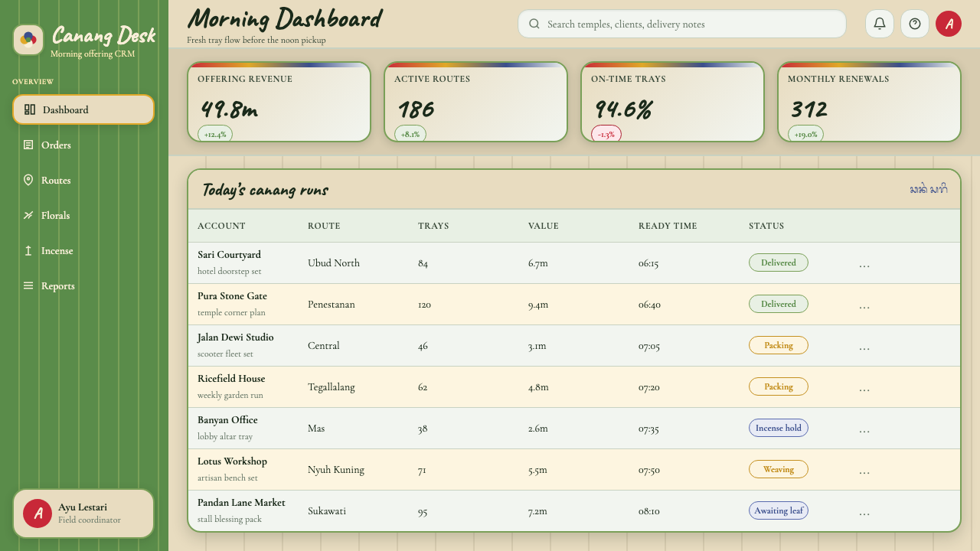
Task: Open Reports section
Action: [x=83, y=285]
